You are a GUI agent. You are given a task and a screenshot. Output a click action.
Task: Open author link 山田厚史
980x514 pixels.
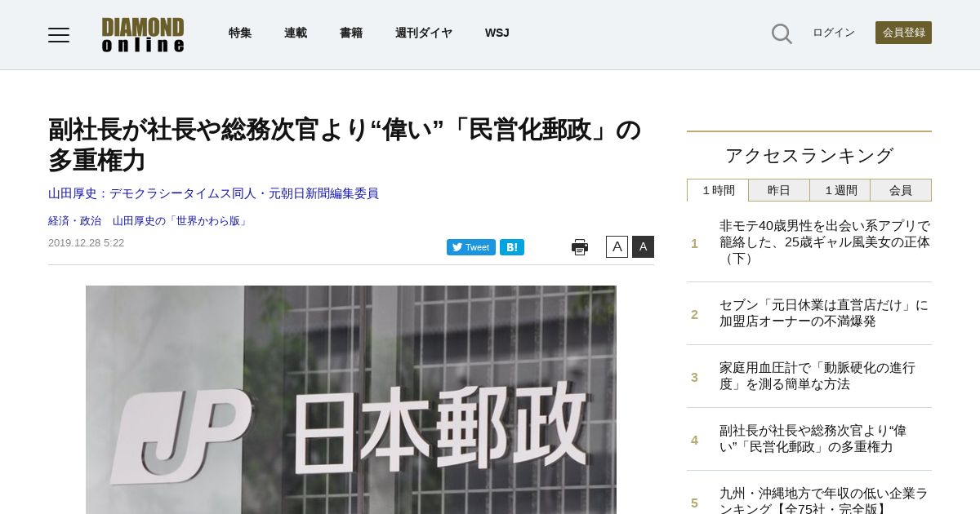[x=213, y=193]
